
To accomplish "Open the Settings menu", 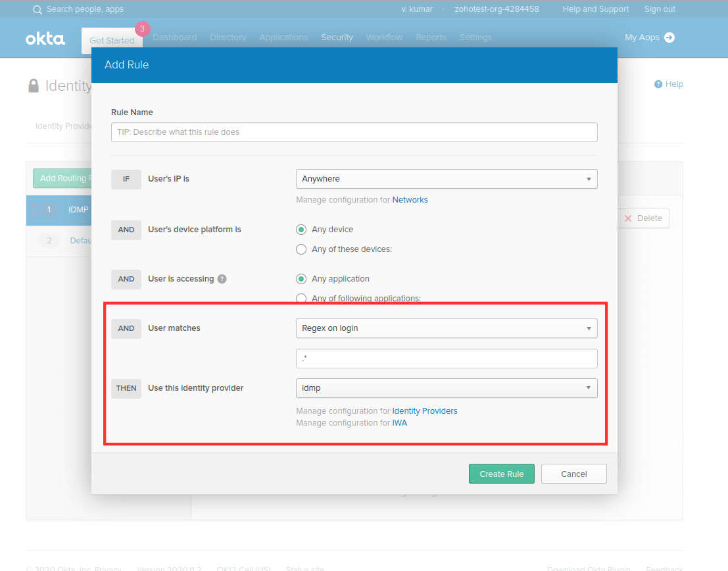I will point(475,37).
